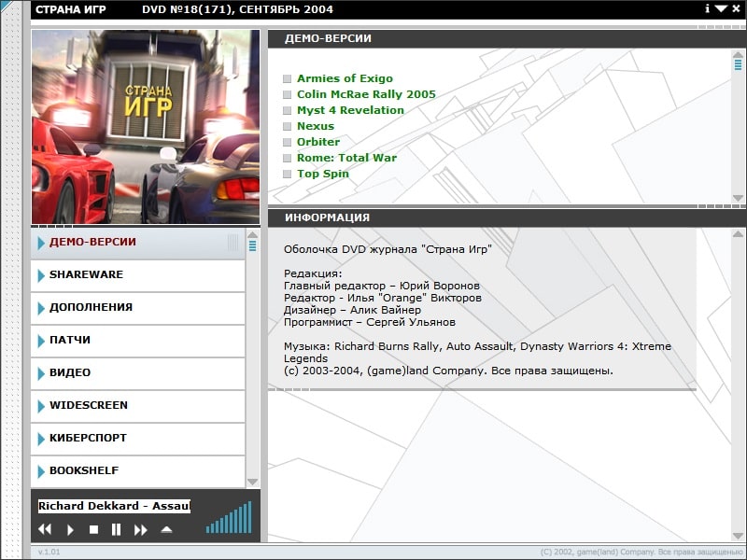The image size is (747, 560).
Task: Select the Rome: Total War link
Action: [346, 158]
